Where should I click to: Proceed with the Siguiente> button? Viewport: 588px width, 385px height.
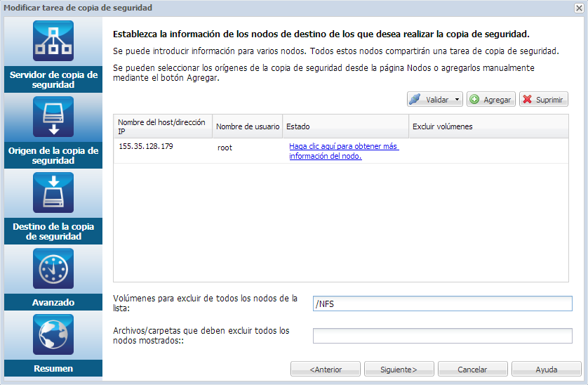(x=399, y=370)
